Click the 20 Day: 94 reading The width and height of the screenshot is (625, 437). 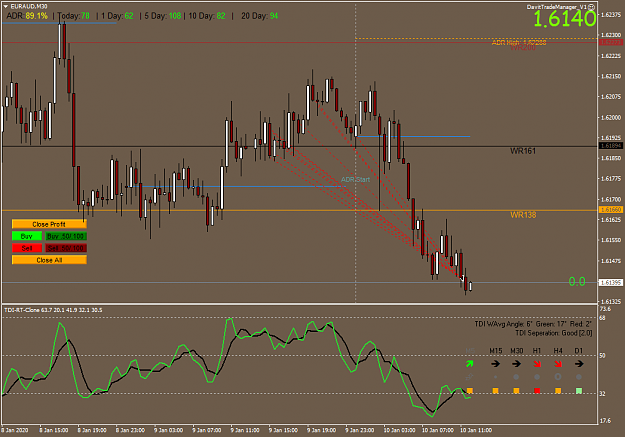(x=259, y=16)
